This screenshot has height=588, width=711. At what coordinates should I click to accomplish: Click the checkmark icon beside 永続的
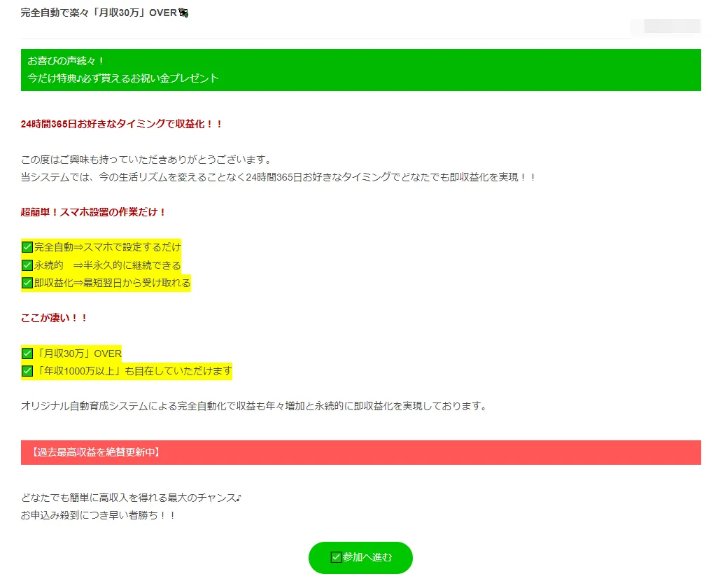(27, 265)
